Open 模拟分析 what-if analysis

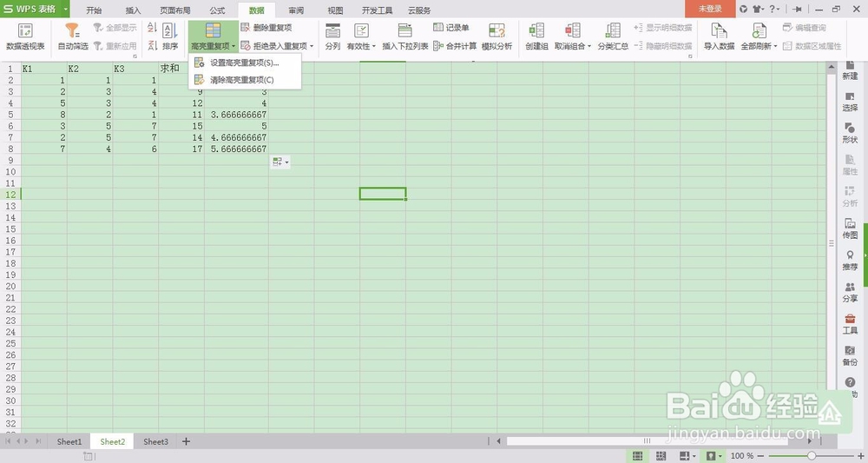496,36
